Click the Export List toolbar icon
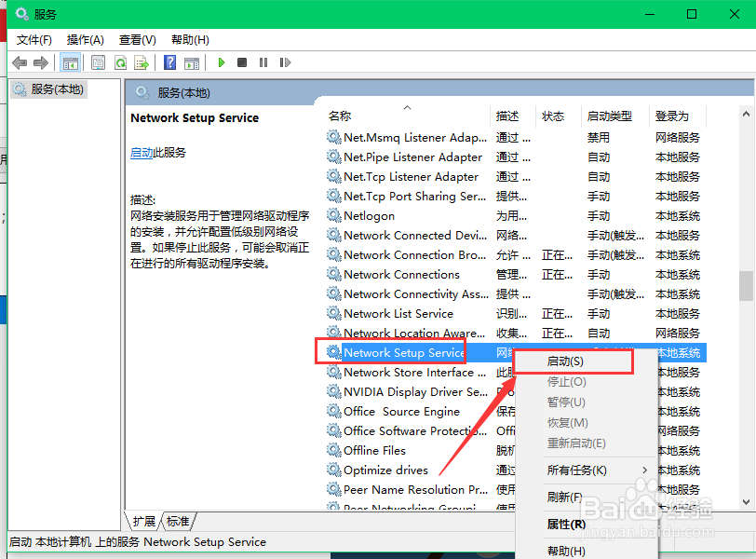This screenshot has width=756, height=559. (x=142, y=62)
